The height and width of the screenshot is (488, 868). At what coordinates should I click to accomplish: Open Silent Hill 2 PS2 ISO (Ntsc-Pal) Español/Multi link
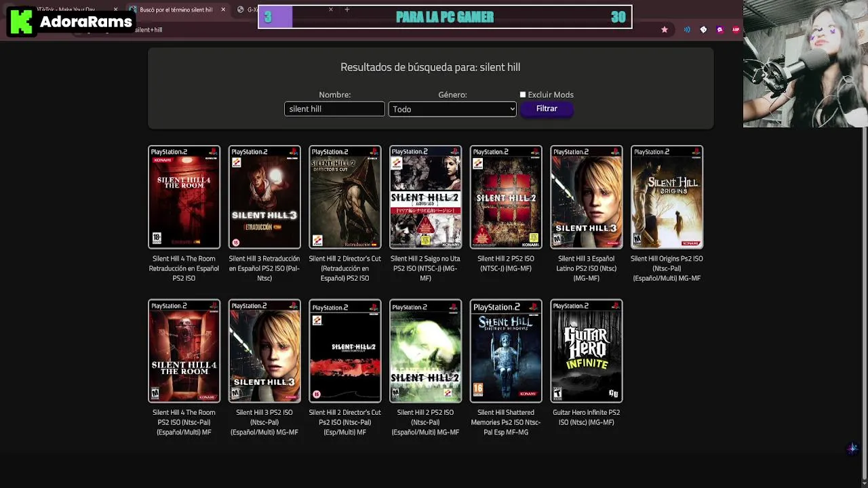click(x=425, y=422)
